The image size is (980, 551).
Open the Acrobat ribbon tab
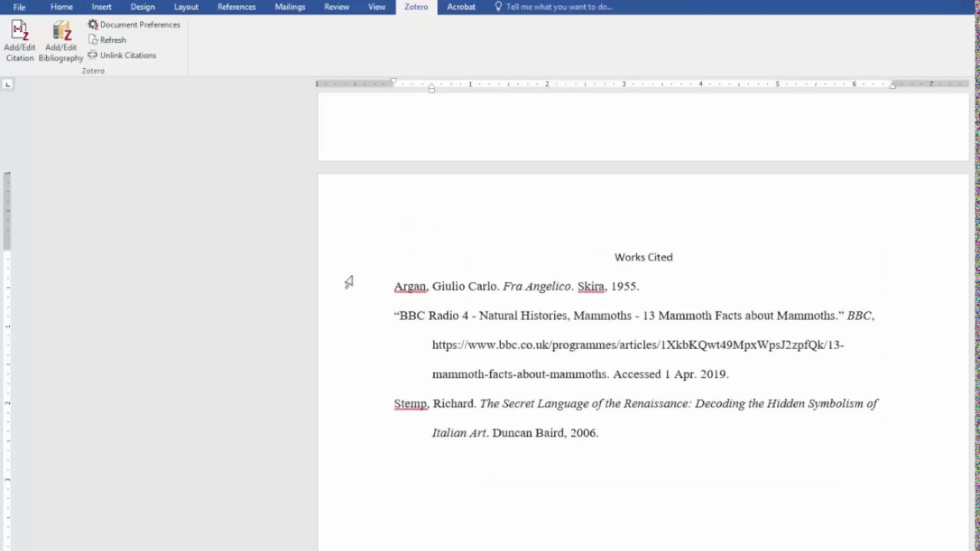tap(461, 7)
